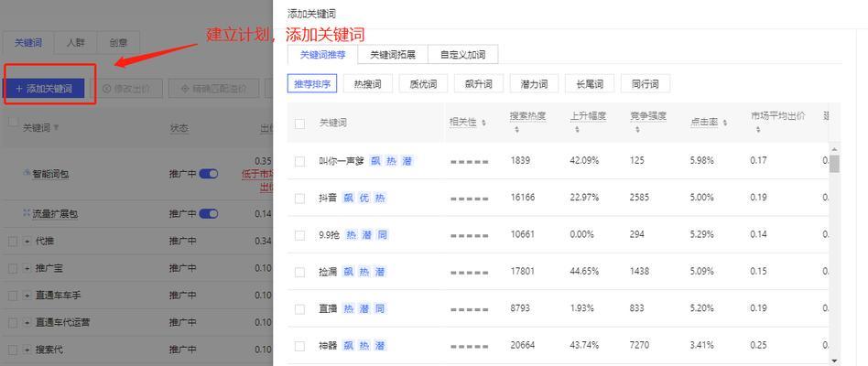Toggle the 流量扩展包 promotion switch
Viewport: 868px width, 366px height.
[209, 213]
